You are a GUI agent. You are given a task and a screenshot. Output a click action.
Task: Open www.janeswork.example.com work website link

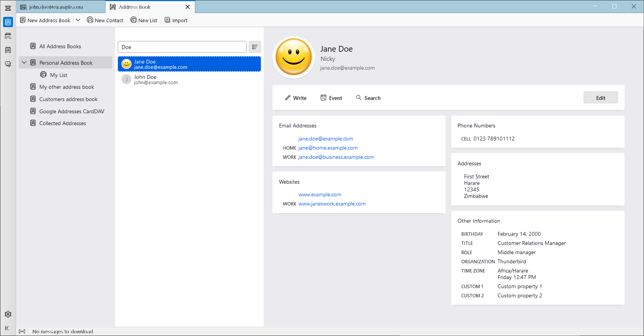(332, 204)
